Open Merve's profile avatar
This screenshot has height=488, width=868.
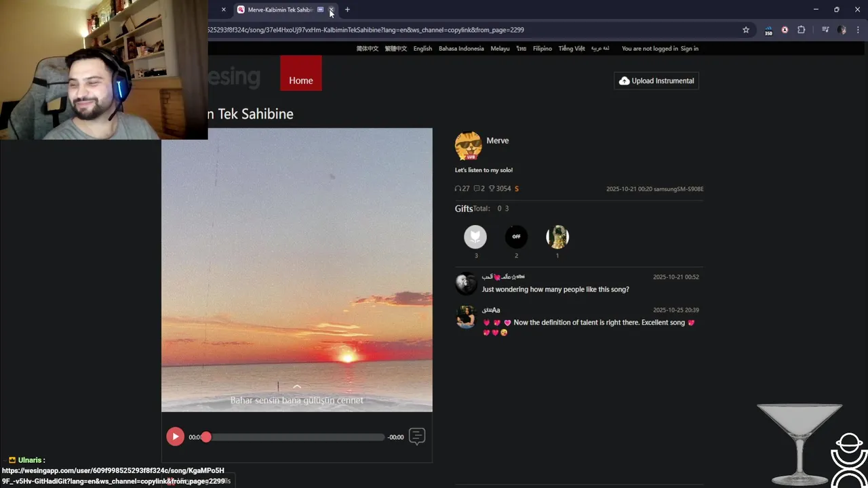point(468,145)
